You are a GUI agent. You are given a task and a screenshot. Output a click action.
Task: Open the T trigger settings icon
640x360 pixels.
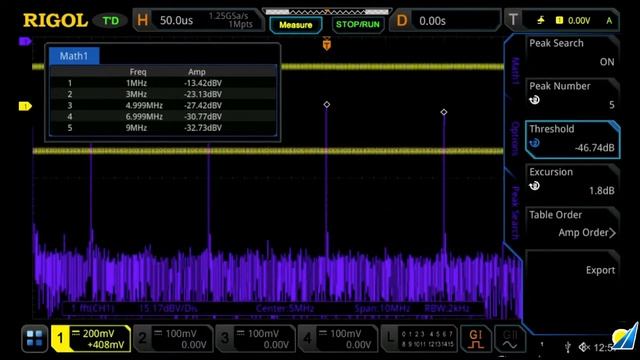pos(513,20)
